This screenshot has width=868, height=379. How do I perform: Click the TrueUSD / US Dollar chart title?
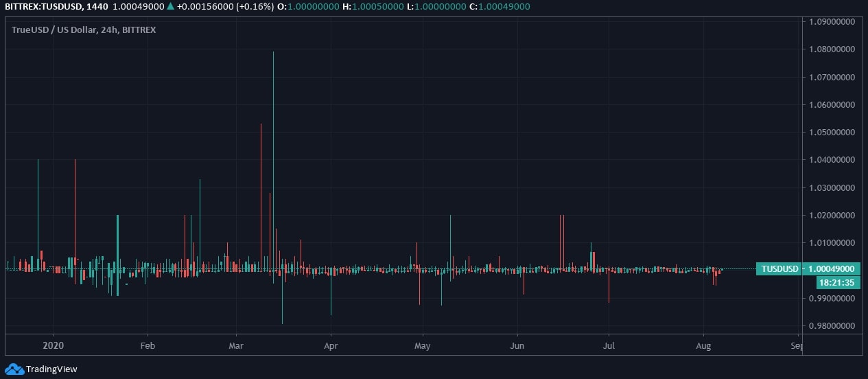pos(84,30)
